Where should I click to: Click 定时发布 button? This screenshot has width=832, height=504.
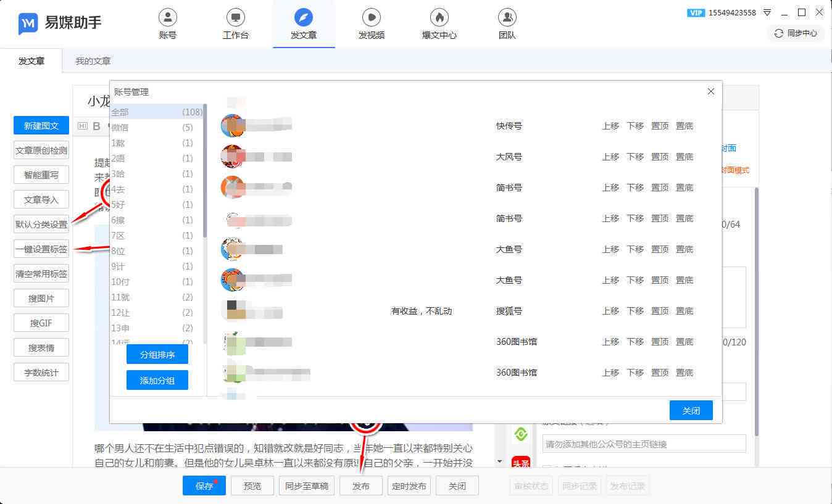(x=409, y=485)
